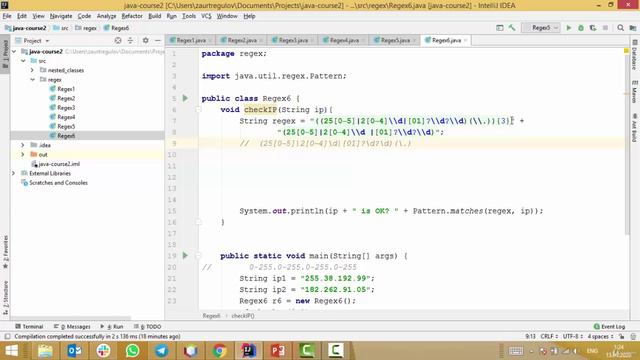Collapse the regex package node

coord(32,80)
